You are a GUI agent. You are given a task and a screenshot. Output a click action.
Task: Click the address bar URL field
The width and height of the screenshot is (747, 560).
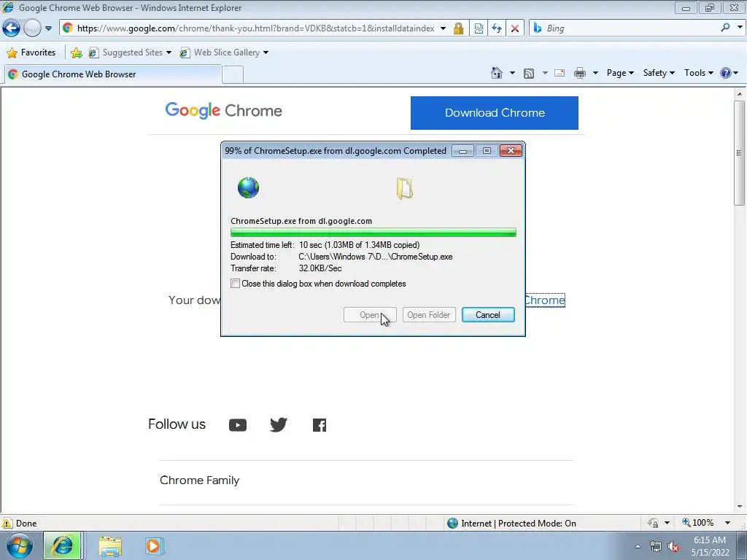coord(255,28)
